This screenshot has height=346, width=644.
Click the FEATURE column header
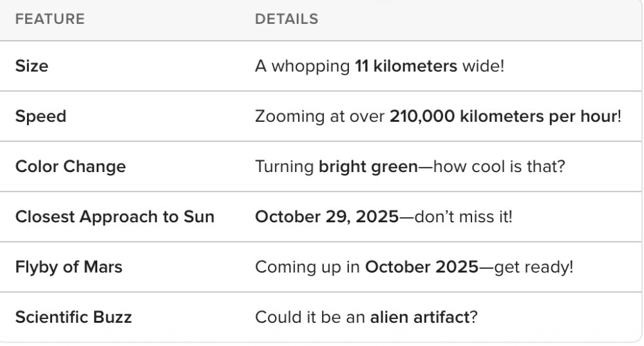[50, 19]
